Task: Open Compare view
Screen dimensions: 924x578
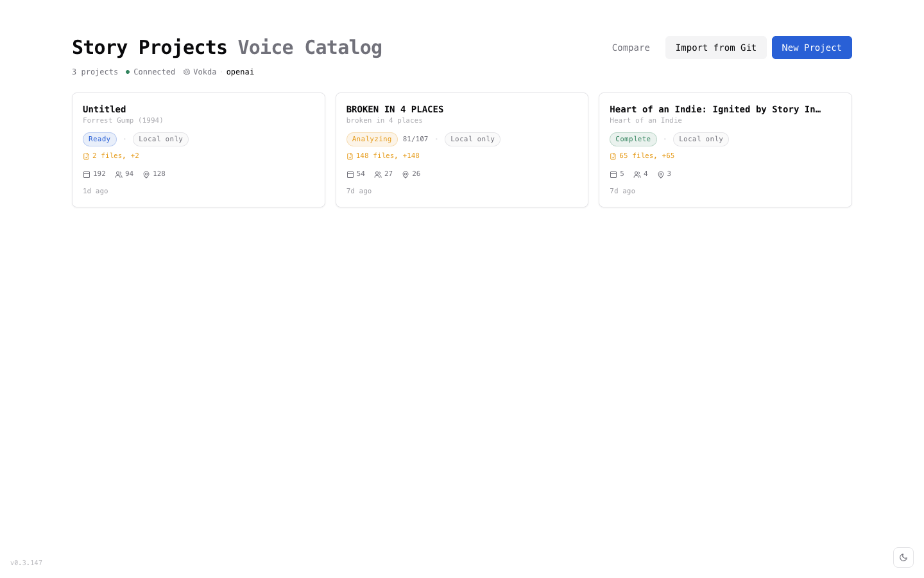Action: pyautogui.click(x=631, y=48)
